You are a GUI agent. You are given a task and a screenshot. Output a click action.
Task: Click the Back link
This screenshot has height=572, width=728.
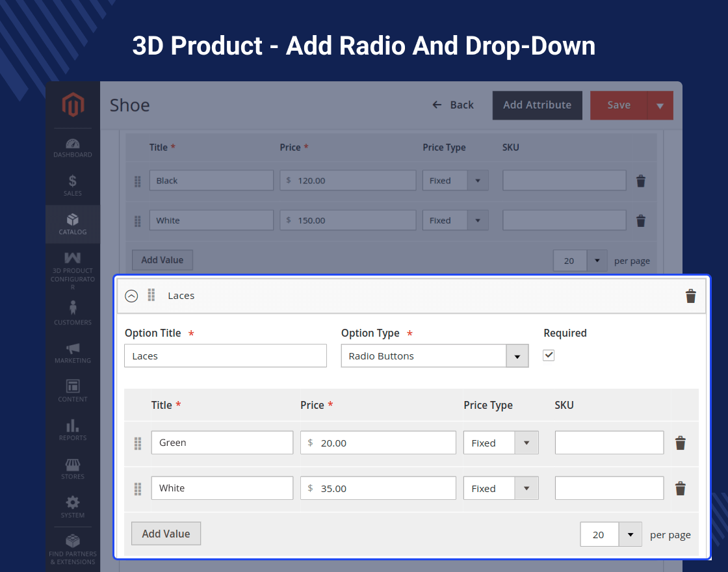pos(454,105)
